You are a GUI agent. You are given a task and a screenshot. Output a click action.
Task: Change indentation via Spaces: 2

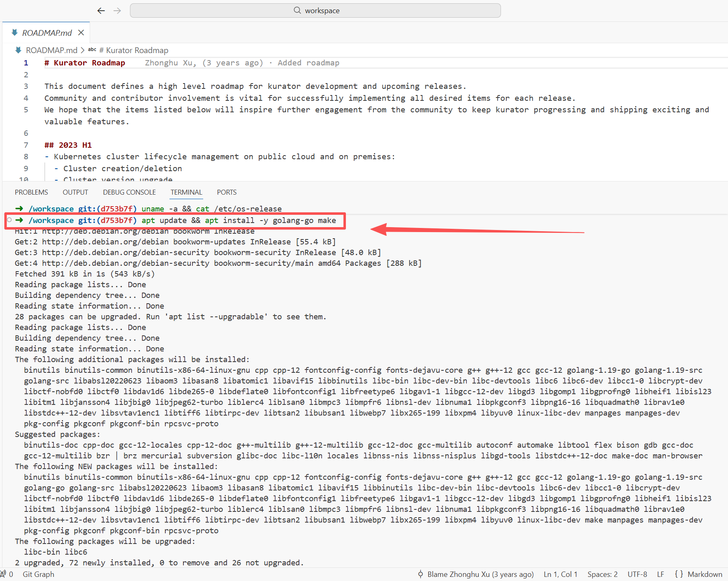point(602,574)
